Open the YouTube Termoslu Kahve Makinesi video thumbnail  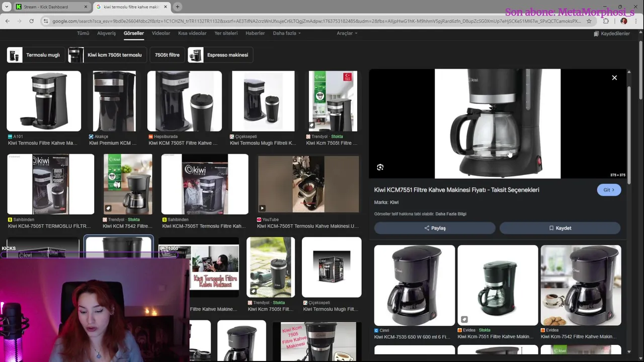click(x=308, y=184)
